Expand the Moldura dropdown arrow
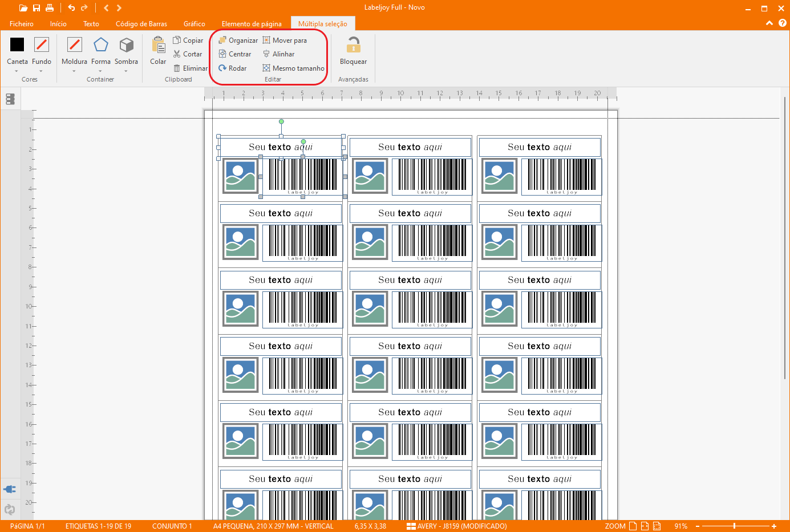This screenshot has width=790, height=532. pyautogui.click(x=75, y=71)
